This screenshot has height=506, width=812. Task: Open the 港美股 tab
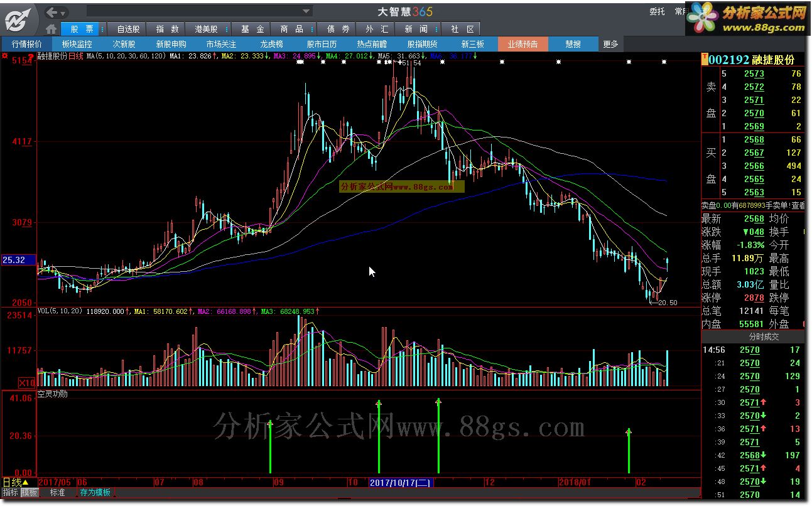coord(206,29)
